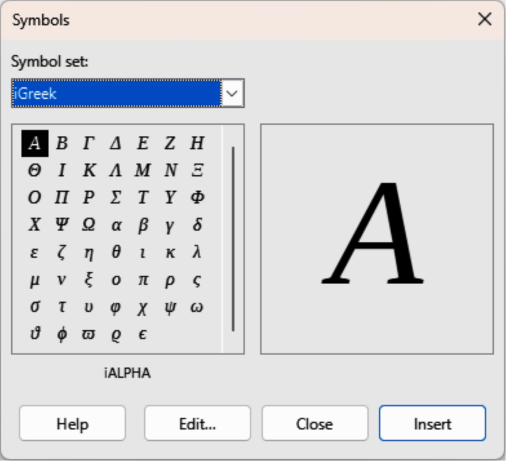Viewport: 506px width, 461px height.
Task: Select the capital Psi symbol
Action: (x=62, y=225)
